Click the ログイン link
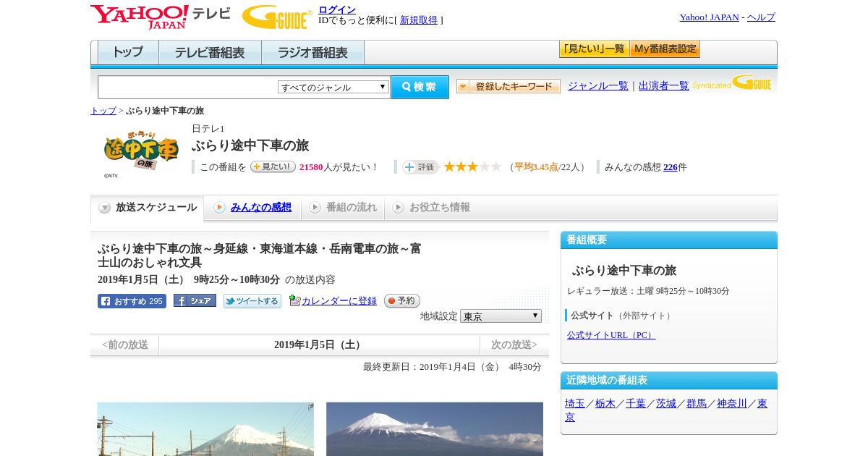The image size is (868, 456). (x=337, y=9)
